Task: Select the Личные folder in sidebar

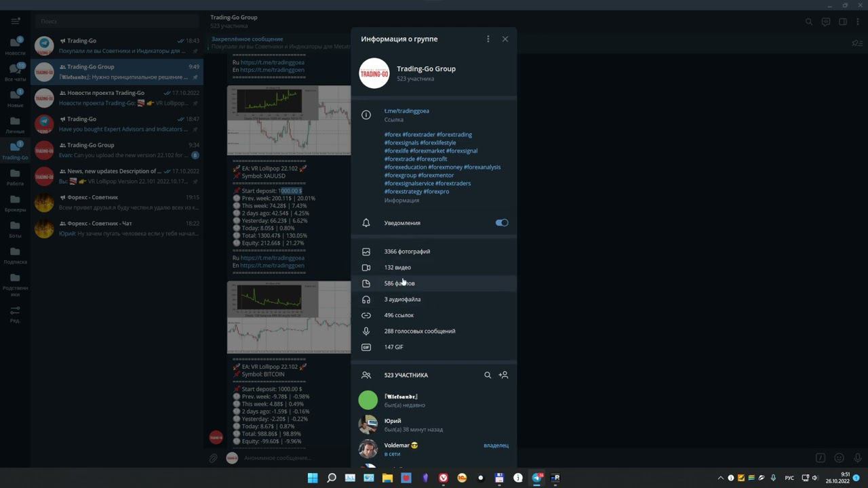Action: [15, 125]
